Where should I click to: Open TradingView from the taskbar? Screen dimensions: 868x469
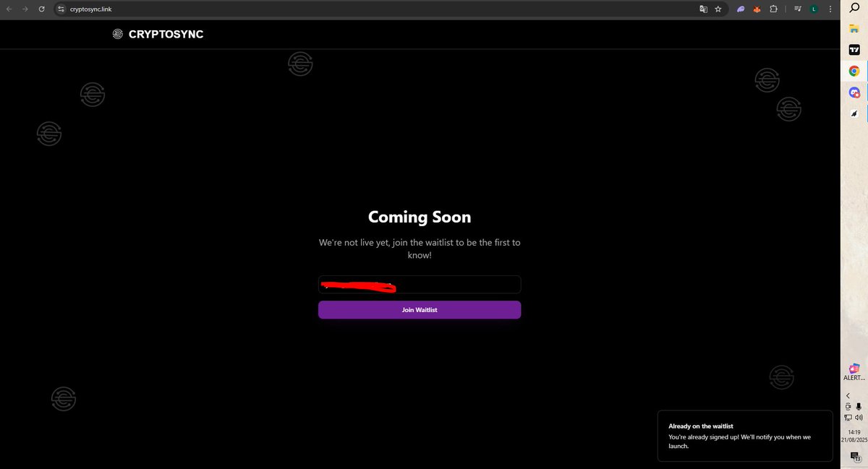click(x=854, y=50)
